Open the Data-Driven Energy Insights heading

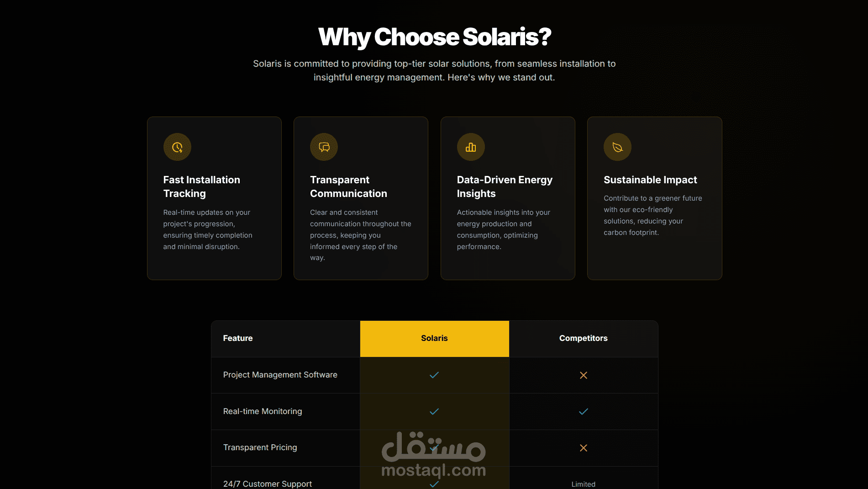click(x=505, y=186)
